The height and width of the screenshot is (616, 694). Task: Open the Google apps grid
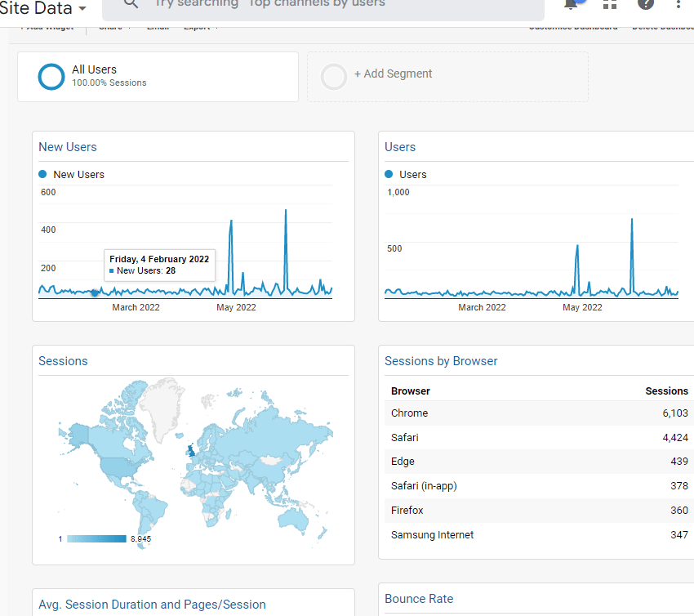coord(610,4)
